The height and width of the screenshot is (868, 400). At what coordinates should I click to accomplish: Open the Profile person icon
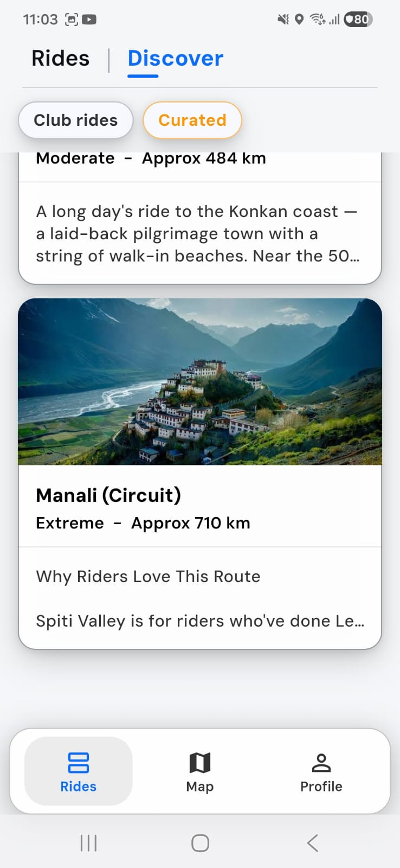click(x=321, y=762)
